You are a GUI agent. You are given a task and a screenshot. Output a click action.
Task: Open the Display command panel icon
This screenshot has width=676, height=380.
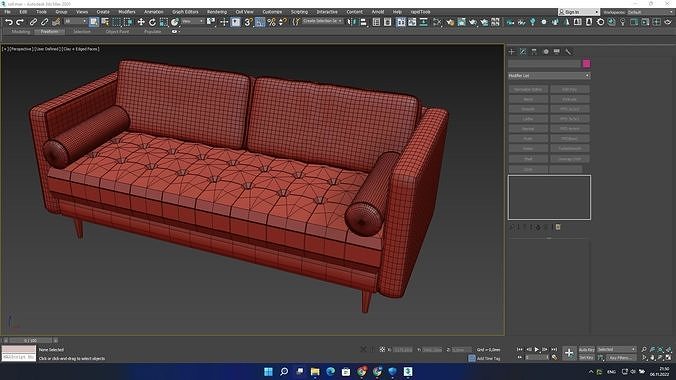pyautogui.click(x=557, y=52)
